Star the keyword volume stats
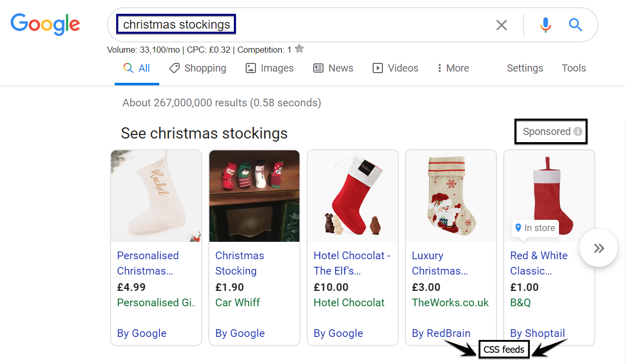The height and width of the screenshot is (364, 625). [x=300, y=49]
